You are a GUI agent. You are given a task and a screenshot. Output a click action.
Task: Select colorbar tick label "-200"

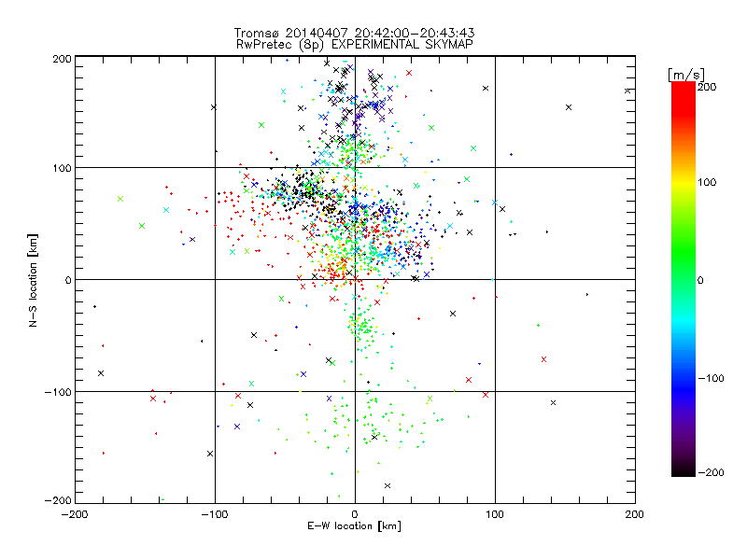tap(711, 472)
